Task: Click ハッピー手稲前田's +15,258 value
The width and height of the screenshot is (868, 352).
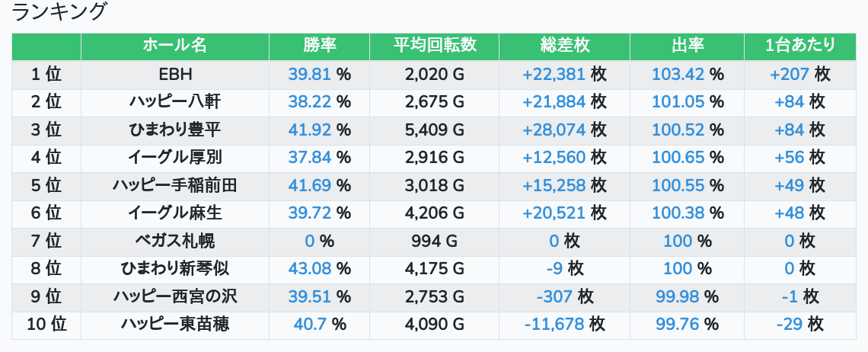Action: tap(554, 185)
